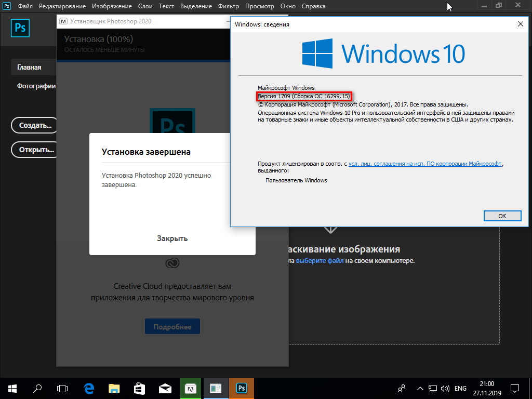Click the Создать... button
Viewport: 532px width, 399px height.
coord(34,125)
